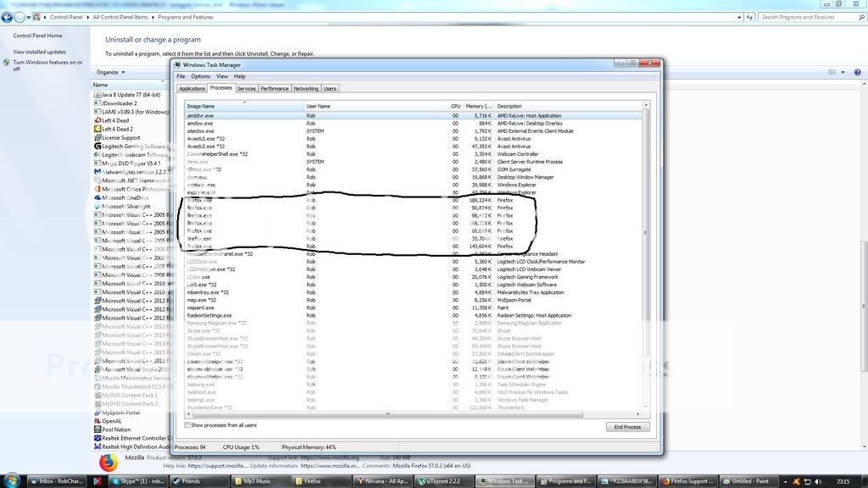Switch to the Networking tab
This screenshot has height=488, width=868.
(306, 88)
